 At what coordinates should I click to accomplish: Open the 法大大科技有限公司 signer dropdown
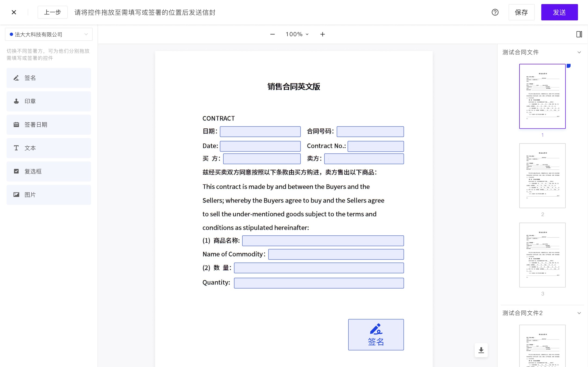pyautogui.click(x=49, y=34)
